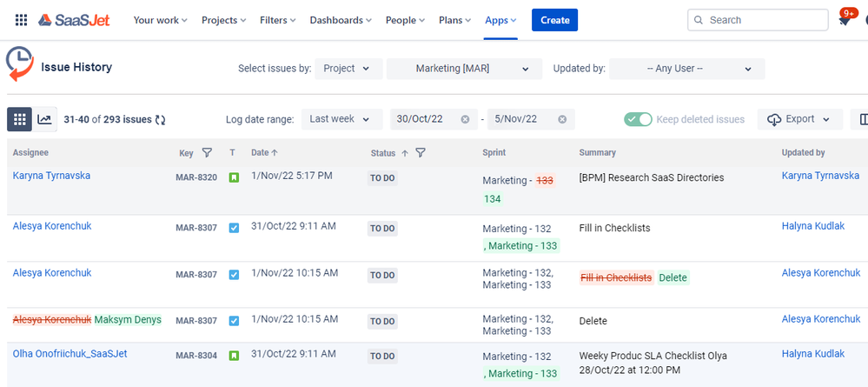The height and width of the screenshot is (387, 868).
Task: Open updated-by Karyna Tyrnavska link
Action: click(x=820, y=176)
